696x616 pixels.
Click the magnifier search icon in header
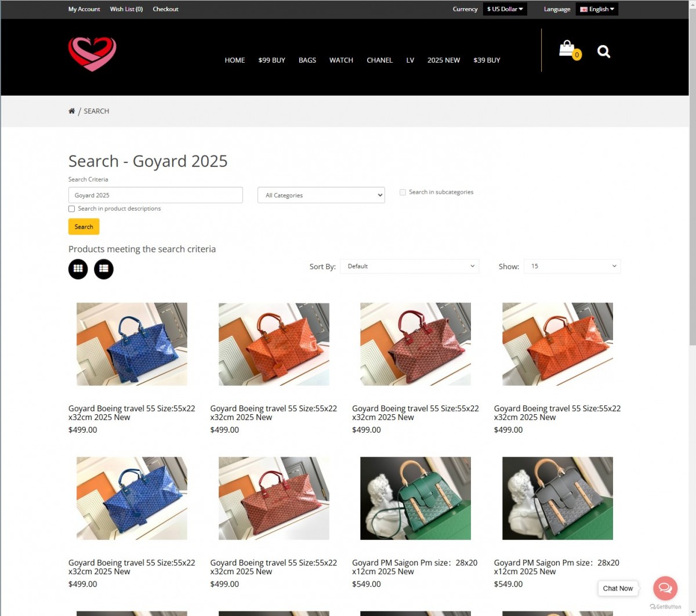[x=604, y=52]
